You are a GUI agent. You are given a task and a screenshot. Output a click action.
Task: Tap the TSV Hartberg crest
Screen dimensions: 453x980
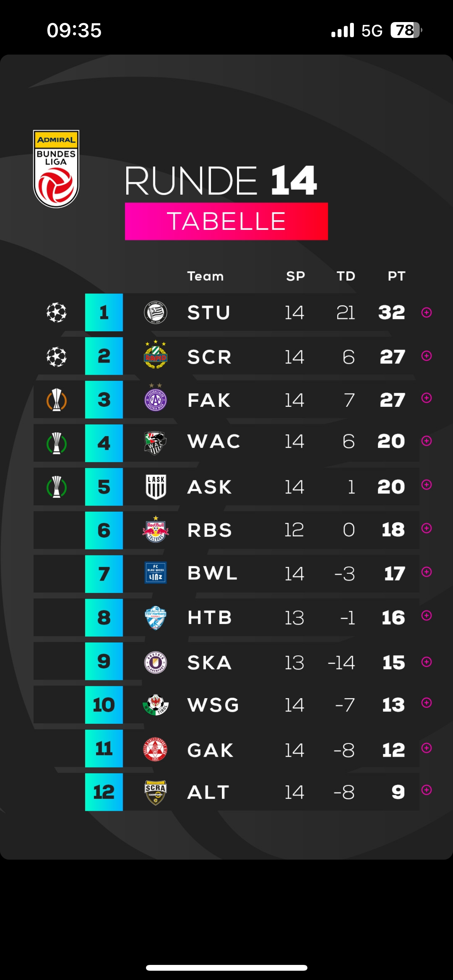155,617
